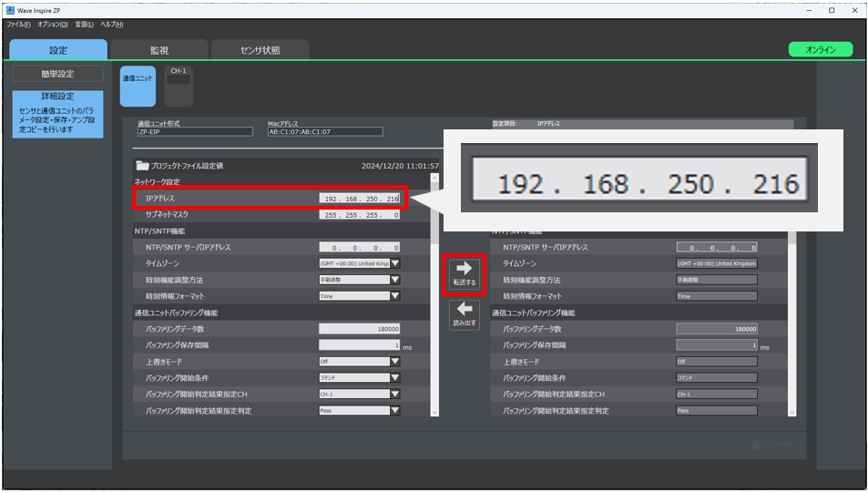Viewport: 868px width, 493px height.
Task: Click the バッファリングデータ数 input field
Action: 360,329
